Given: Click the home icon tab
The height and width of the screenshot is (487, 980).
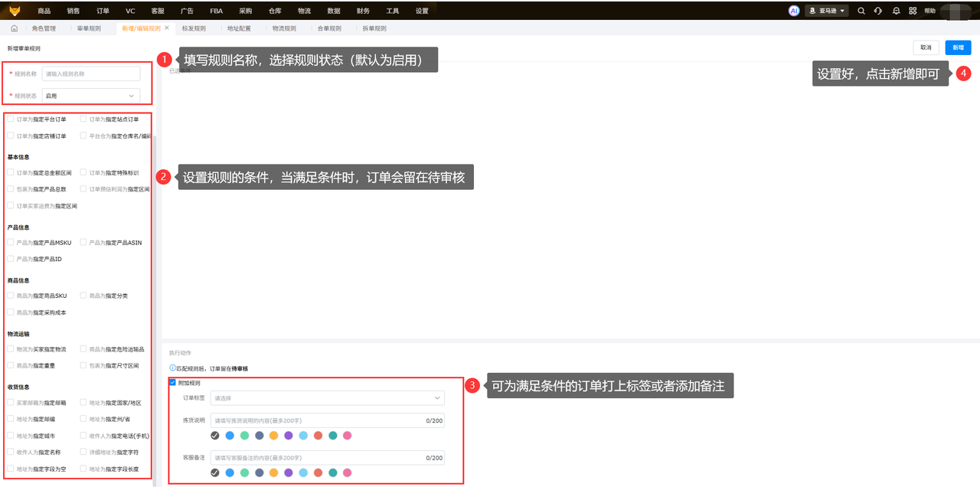Looking at the screenshot, I should tap(14, 28).
